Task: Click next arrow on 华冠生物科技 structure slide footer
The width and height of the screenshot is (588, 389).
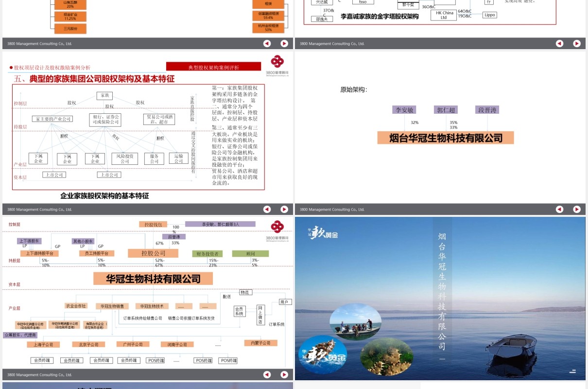Action: point(284,374)
